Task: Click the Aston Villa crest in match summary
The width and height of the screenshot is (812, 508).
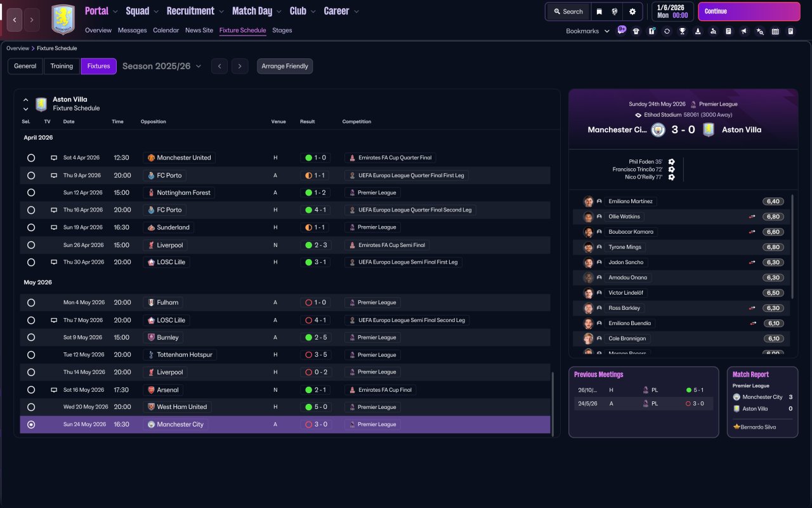Action: (x=709, y=130)
